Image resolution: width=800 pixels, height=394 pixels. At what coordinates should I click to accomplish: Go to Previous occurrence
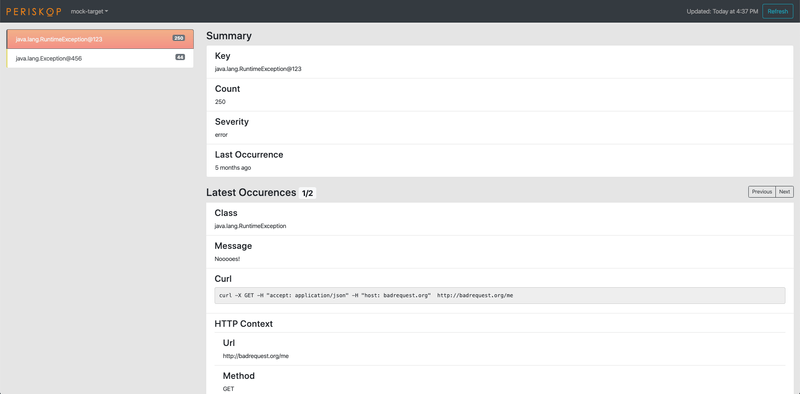tap(762, 192)
